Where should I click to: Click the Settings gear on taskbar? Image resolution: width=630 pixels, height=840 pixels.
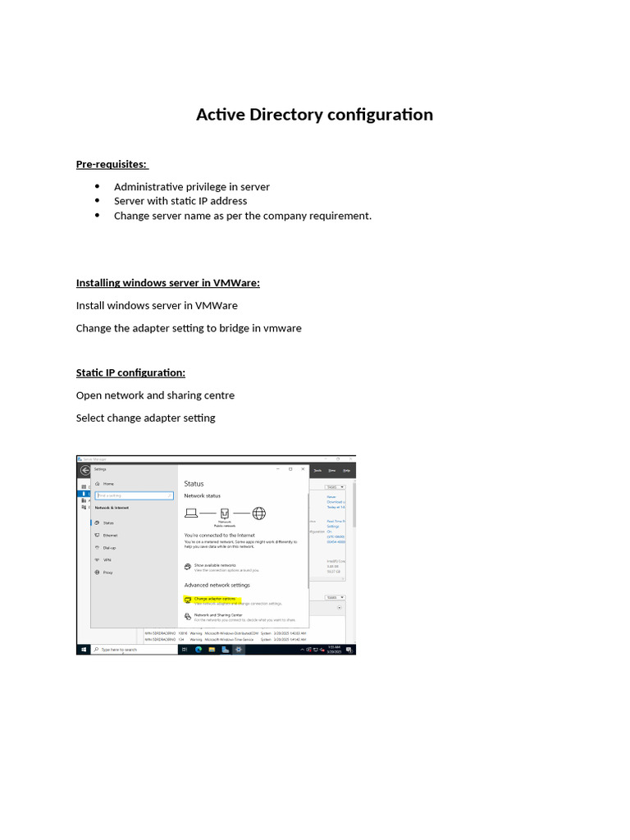[x=239, y=650]
